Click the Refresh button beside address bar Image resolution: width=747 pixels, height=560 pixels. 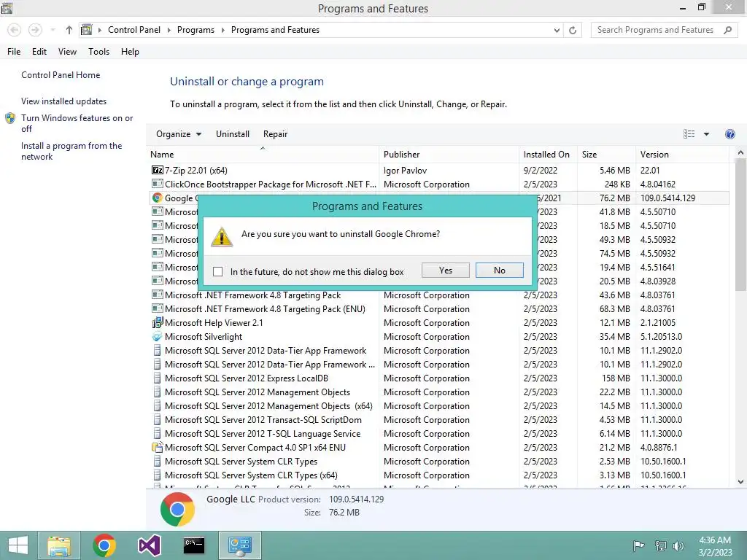point(573,30)
